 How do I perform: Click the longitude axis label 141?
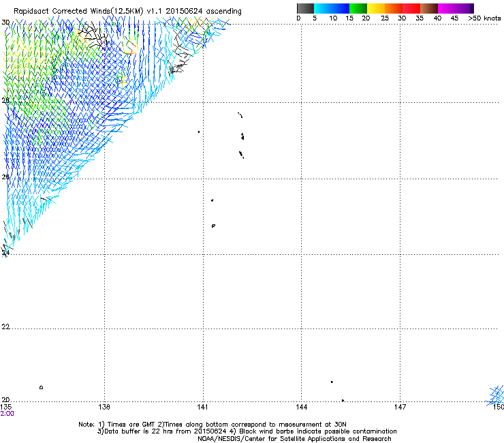point(202,407)
